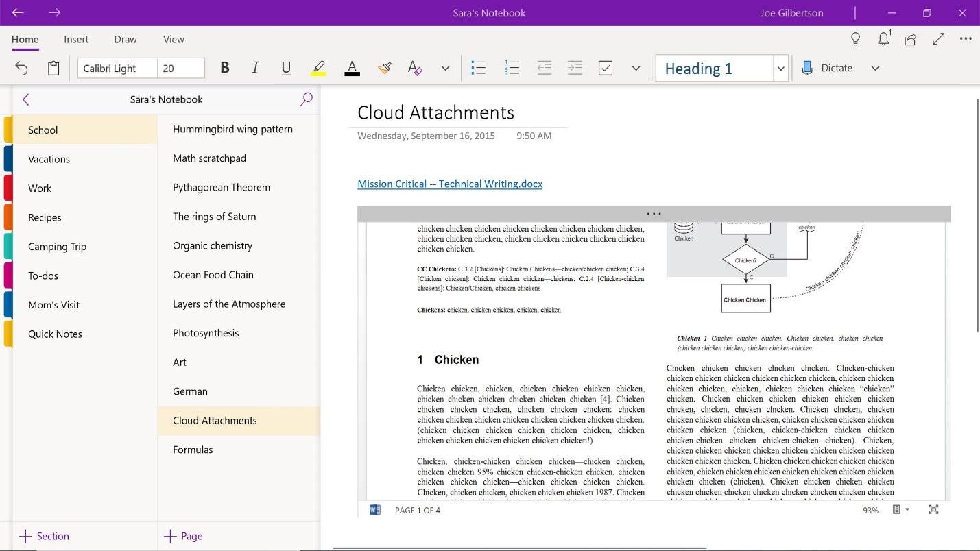Open the Quick Notes section
Viewport: 980px width, 551px height.
point(85,334)
